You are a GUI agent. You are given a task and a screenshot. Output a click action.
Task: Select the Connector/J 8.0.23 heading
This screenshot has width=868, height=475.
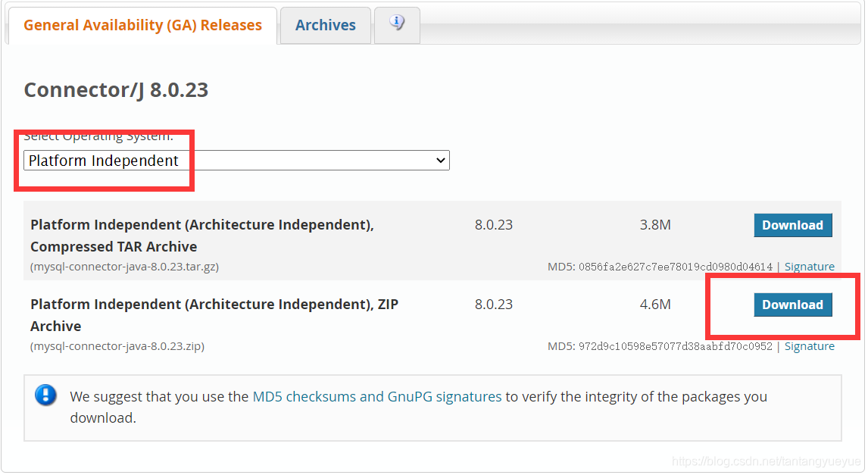coord(116,89)
